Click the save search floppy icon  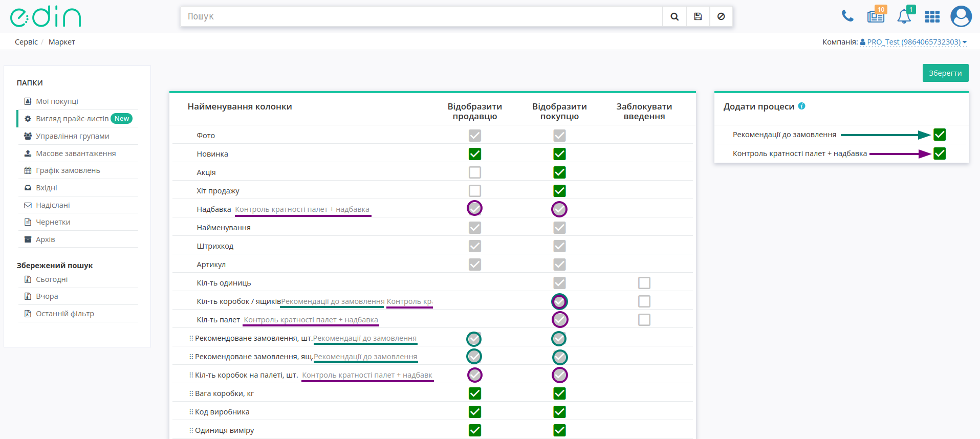coord(698,16)
